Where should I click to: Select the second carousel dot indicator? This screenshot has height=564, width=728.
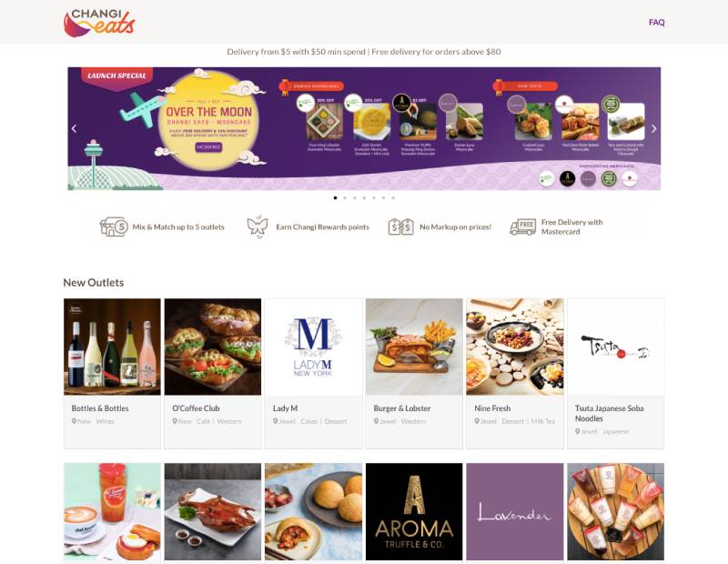coord(345,197)
